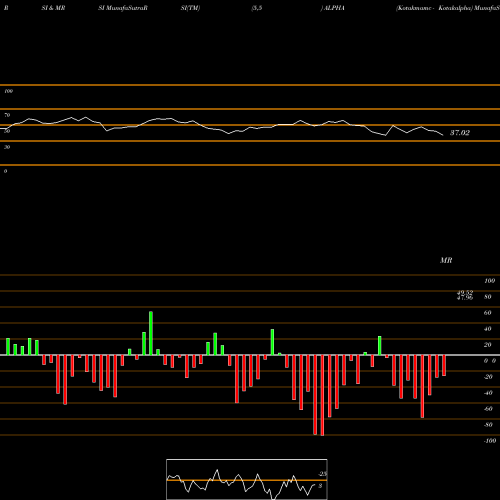Click the ') ALPHA' header text
This screenshot has width=500, height=500.
(332, 8)
